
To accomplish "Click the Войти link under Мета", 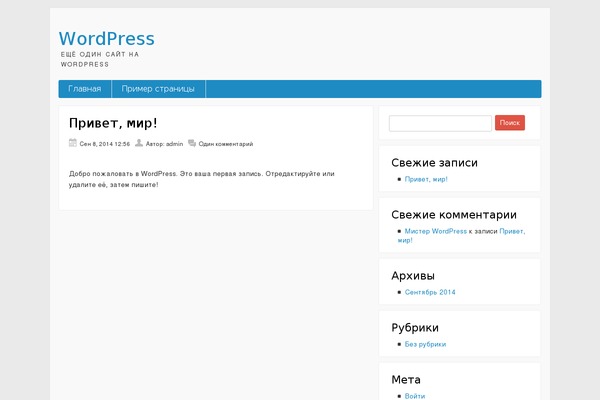I will pos(415,396).
